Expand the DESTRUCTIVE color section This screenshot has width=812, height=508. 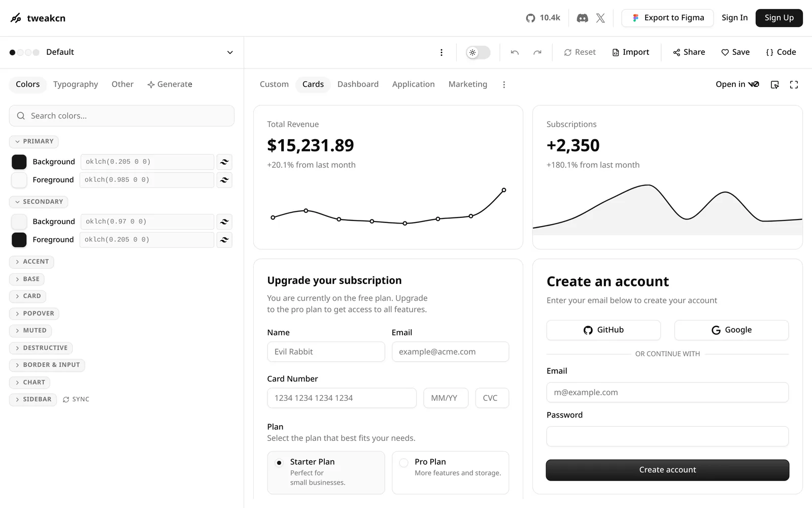coord(41,348)
